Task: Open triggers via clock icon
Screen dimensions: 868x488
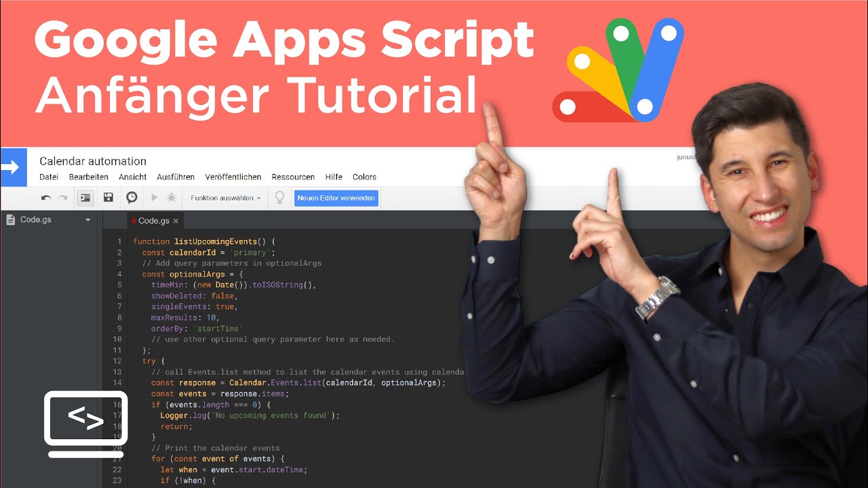Action: coord(132,197)
